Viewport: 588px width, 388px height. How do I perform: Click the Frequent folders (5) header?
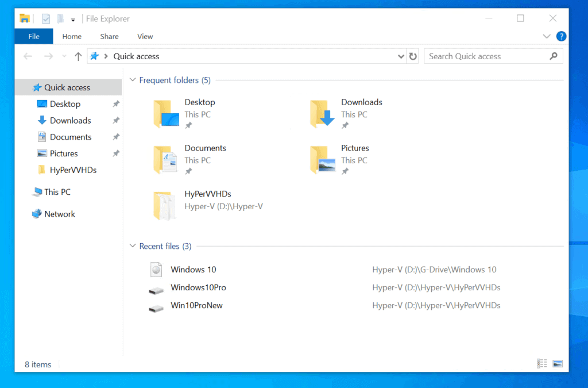coord(175,80)
